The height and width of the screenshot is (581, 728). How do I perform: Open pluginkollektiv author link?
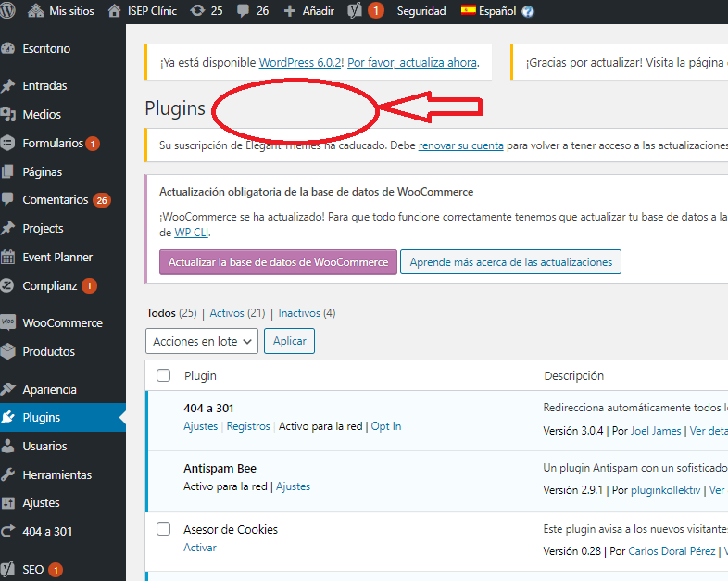click(665, 490)
